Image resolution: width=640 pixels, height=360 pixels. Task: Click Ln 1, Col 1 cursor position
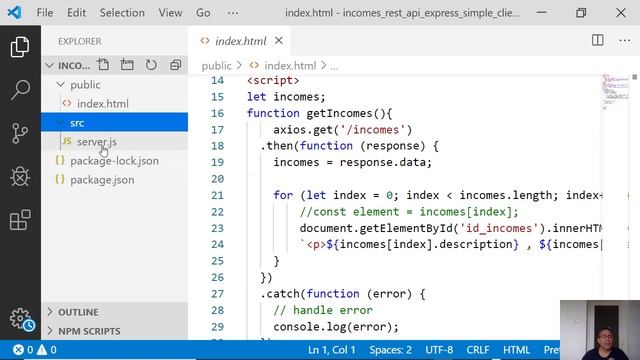[331, 350]
